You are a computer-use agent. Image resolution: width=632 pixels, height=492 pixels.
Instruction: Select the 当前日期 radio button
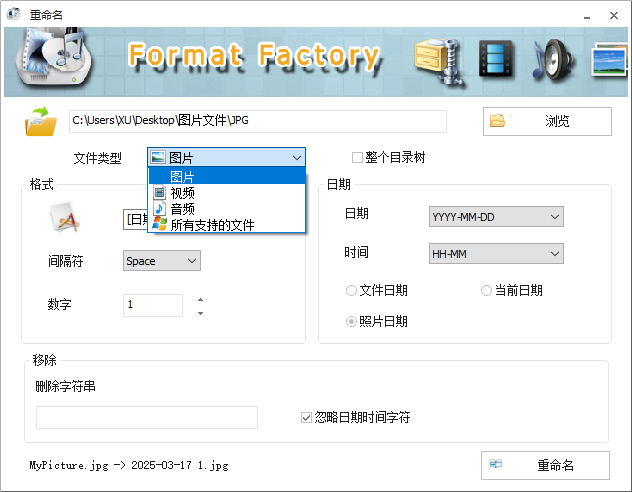486,291
